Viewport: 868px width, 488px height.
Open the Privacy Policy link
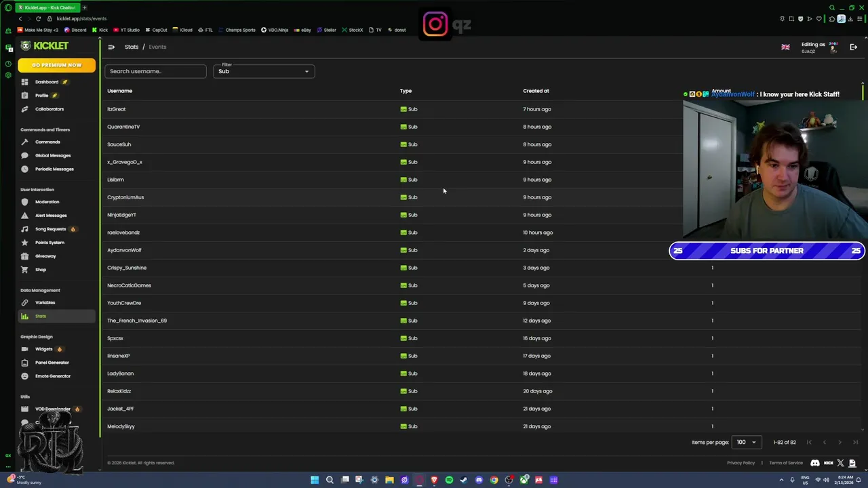[x=741, y=463]
